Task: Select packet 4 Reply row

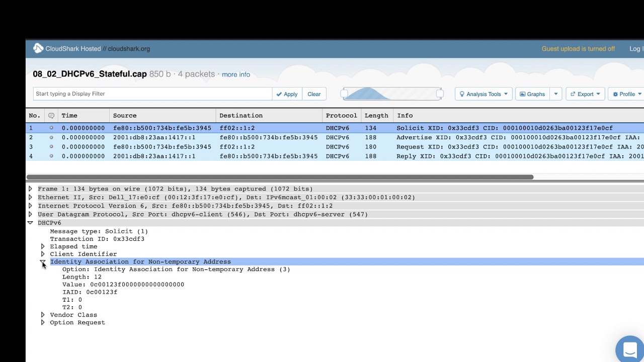Action: click(335, 156)
